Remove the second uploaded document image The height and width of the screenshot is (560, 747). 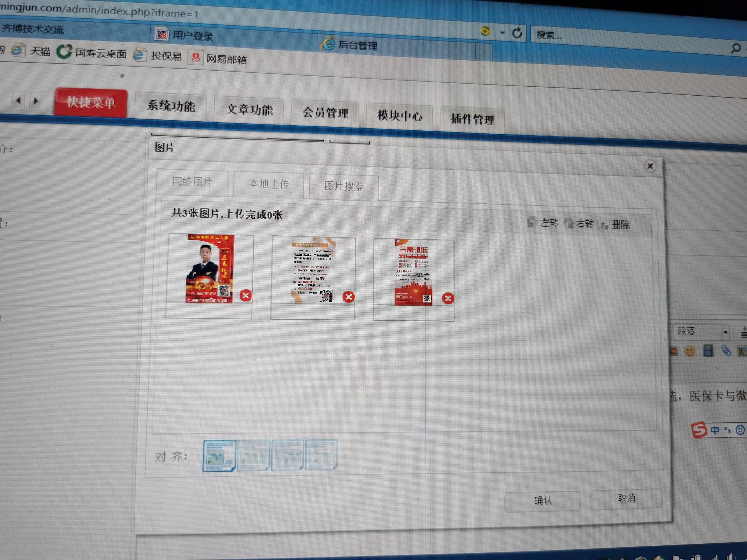[x=349, y=297]
